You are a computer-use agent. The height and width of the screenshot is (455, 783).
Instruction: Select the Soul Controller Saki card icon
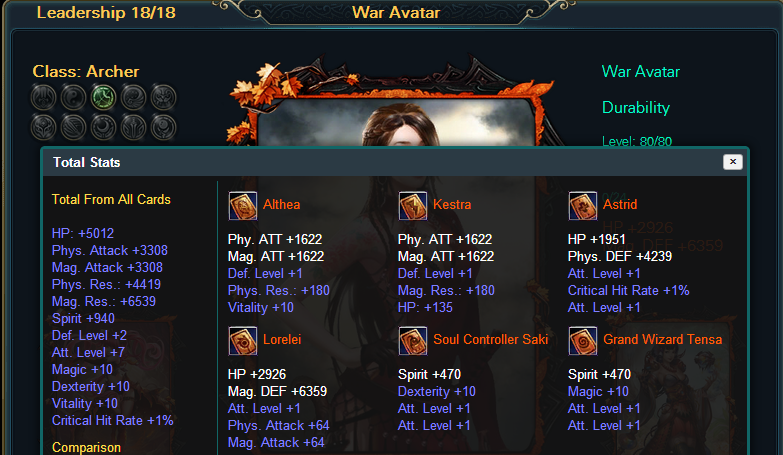pos(413,341)
